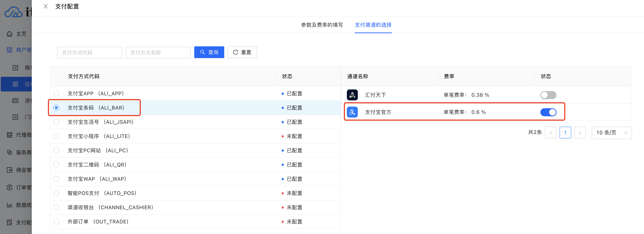Click the merchant management store icon
Image resolution: width=644 pixels, height=234 pixels.
click(x=10, y=50)
